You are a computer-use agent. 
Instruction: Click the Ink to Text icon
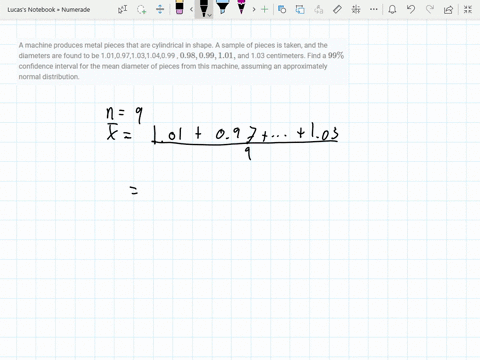(319, 9)
